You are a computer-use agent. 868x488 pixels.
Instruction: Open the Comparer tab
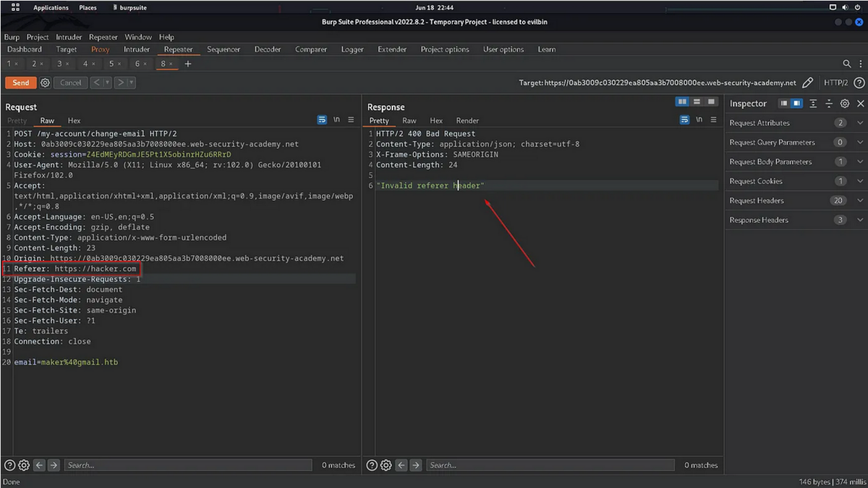(311, 49)
